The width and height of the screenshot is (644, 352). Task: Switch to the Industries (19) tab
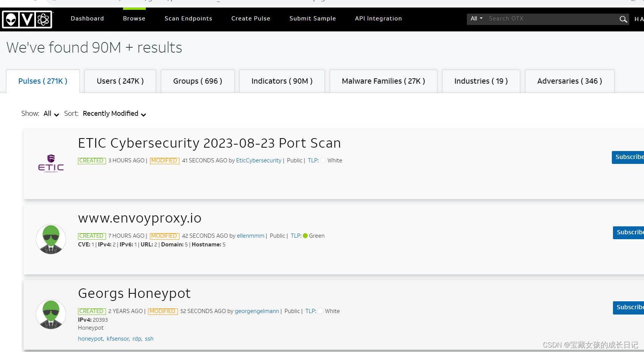tap(481, 81)
